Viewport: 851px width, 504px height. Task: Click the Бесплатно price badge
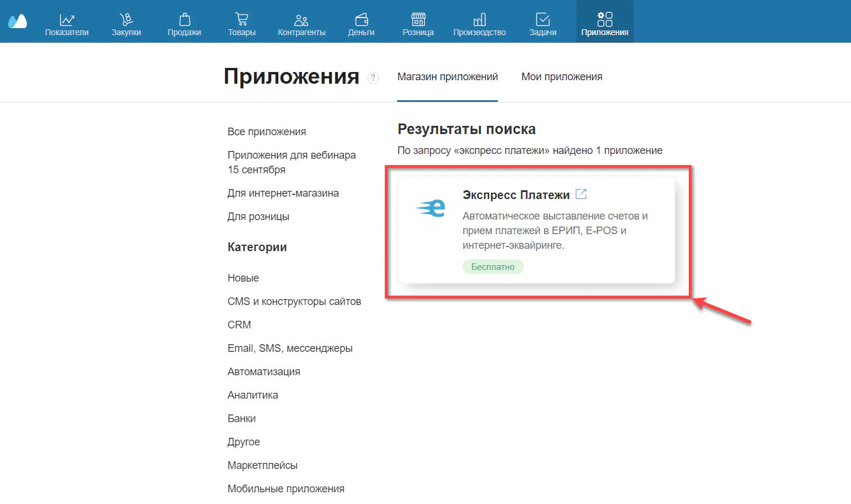pos(493,266)
